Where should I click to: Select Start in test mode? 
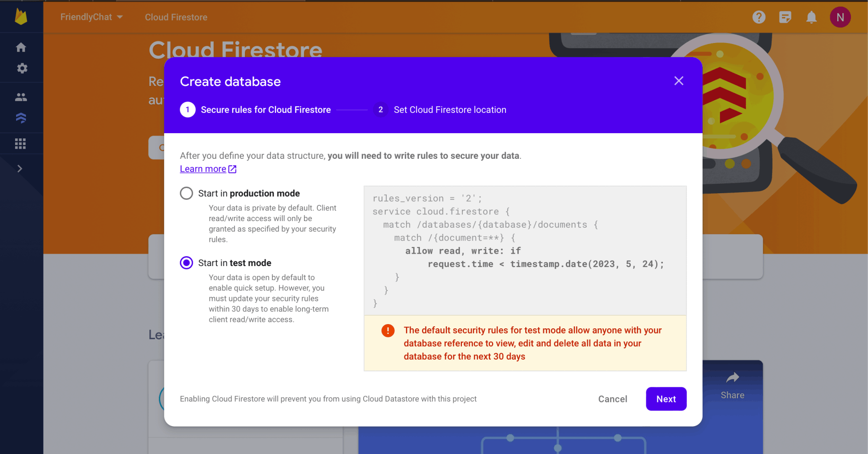tap(187, 263)
